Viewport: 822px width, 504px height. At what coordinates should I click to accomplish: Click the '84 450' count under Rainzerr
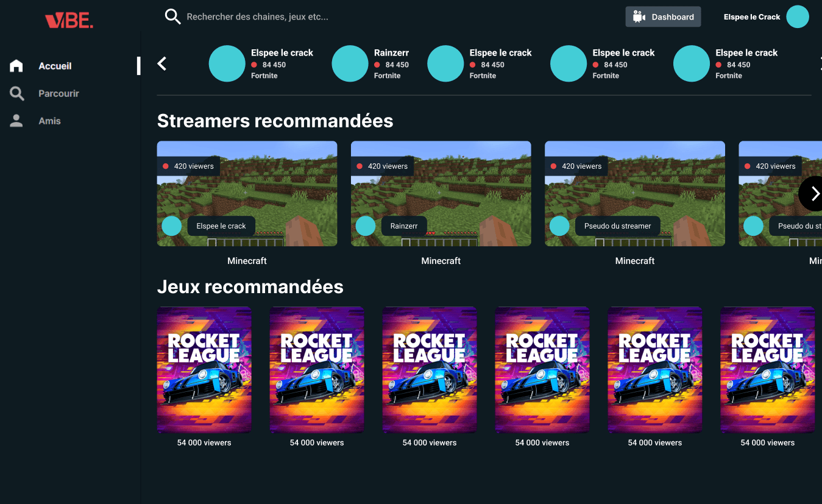[x=397, y=65]
